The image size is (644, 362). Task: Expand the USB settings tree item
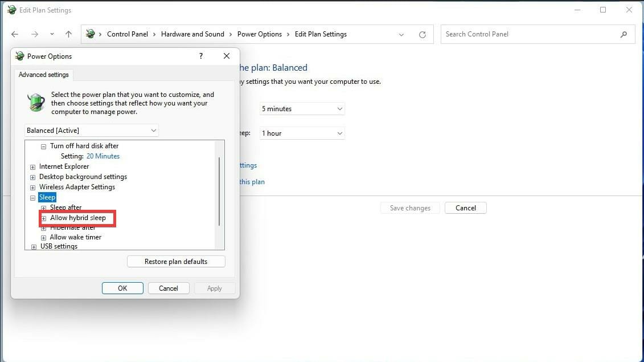tap(34, 246)
